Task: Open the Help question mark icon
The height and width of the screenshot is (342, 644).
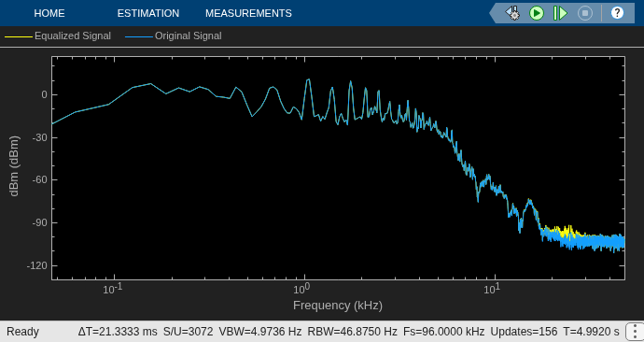Action: click(617, 13)
